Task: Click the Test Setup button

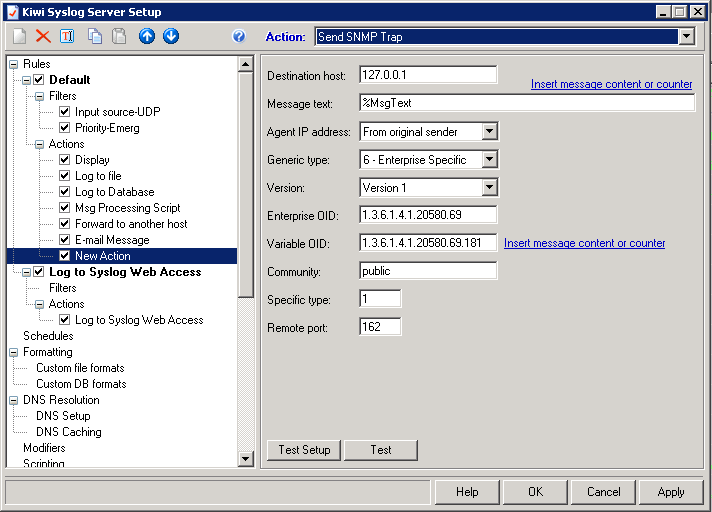Action: click(304, 450)
